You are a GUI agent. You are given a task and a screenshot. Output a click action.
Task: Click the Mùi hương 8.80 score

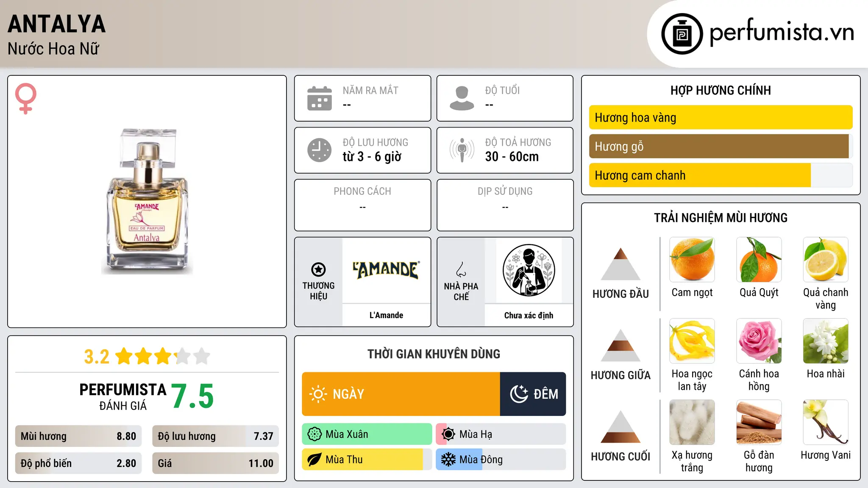tap(78, 436)
